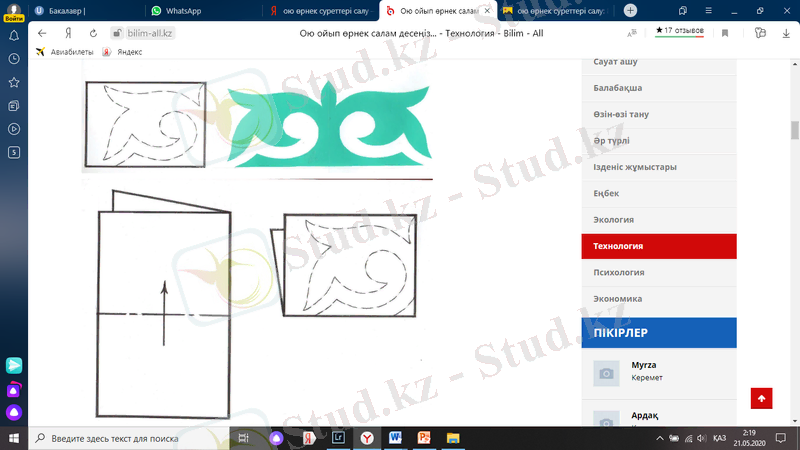
Task: Open the 17 отзывов site reviews
Action: coord(679,31)
